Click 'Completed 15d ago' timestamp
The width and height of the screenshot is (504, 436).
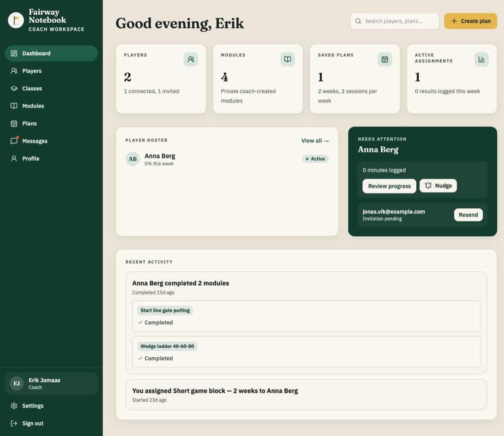pyautogui.click(x=153, y=293)
